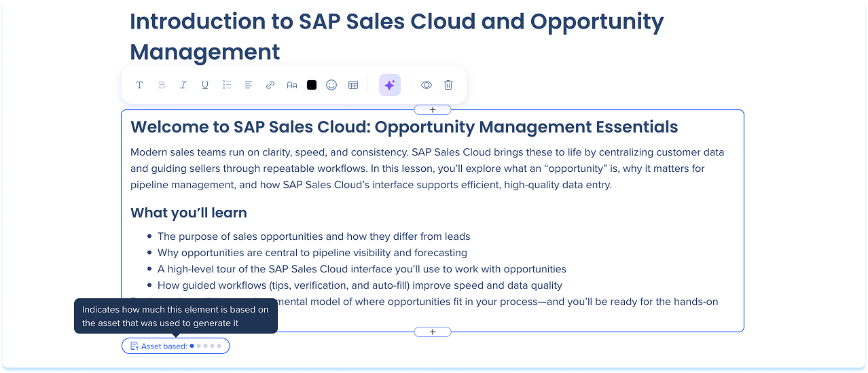868x373 pixels.
Task: Click the AI sparkle assistant button
Action: (390, 85)
